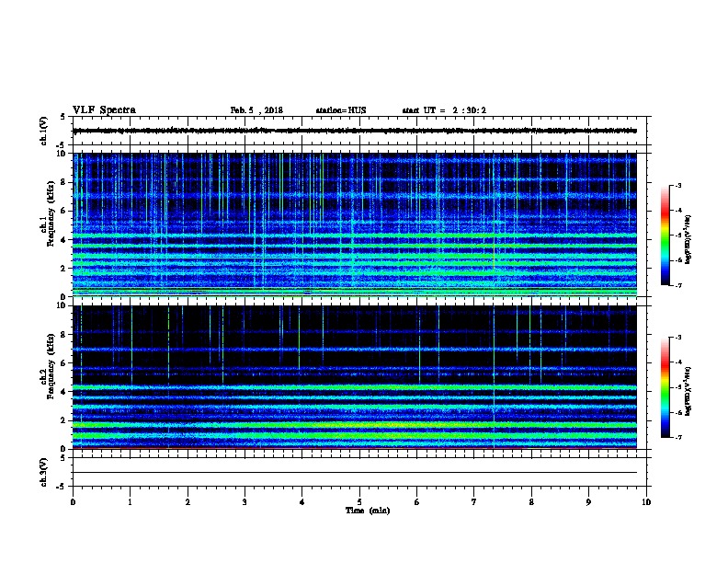The height and width of the screenshot is (563, 728).
Task: Click time axis tick label "8"
Action: coord(531,502)
